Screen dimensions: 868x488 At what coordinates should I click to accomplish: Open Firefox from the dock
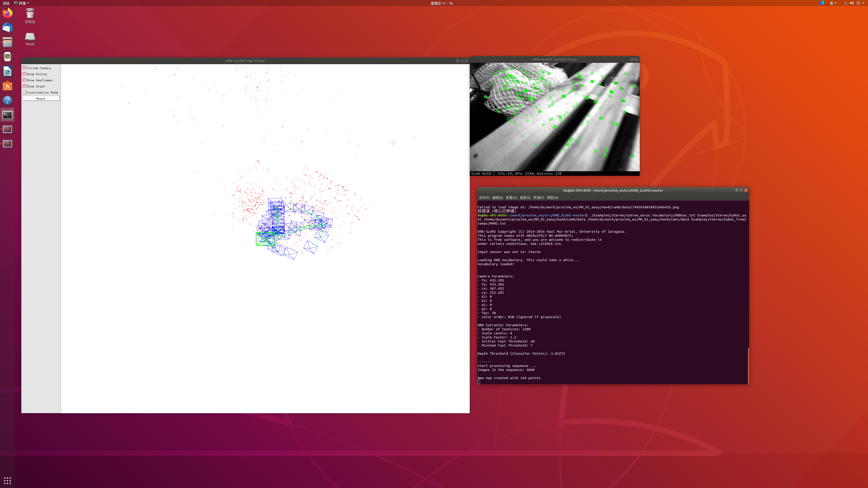click(7, 13)
